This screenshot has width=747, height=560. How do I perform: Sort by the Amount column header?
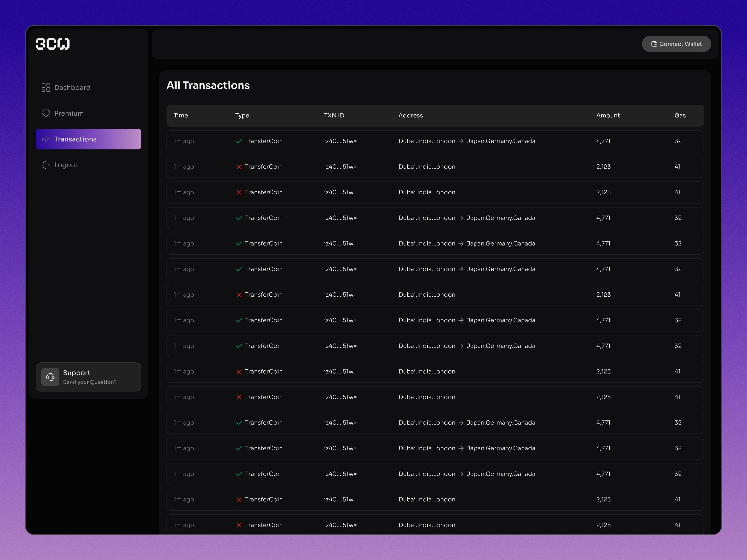(x=608, y=115)
